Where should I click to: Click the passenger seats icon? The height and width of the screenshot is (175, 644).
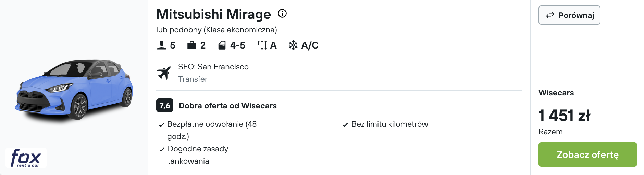[161, 45]
